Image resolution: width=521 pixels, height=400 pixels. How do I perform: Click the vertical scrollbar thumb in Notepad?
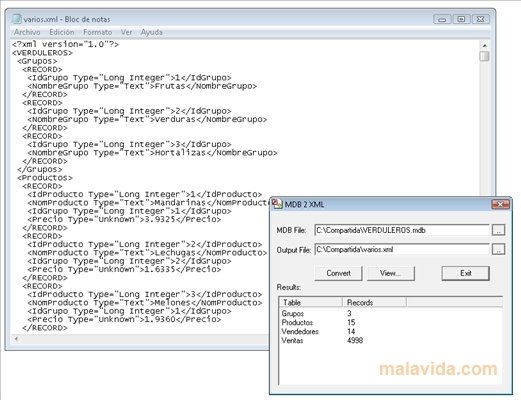tap(485, 56)
